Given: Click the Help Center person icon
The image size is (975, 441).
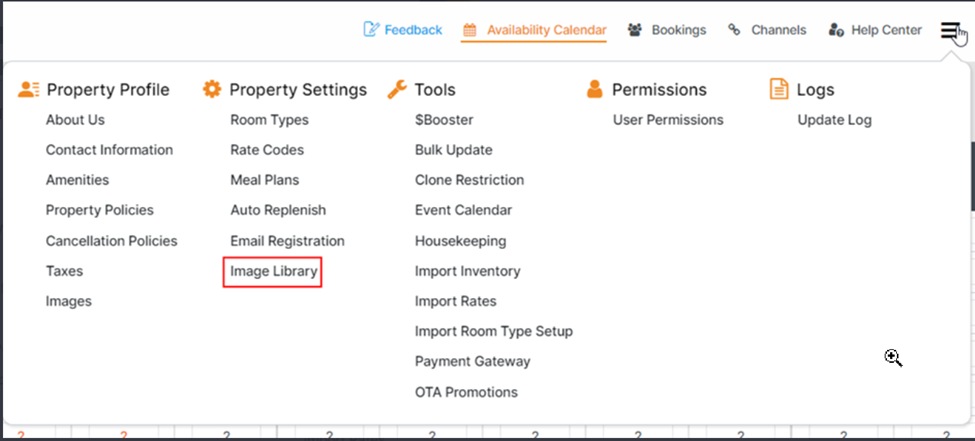Looking at the screenshot, I should [836, 30].
